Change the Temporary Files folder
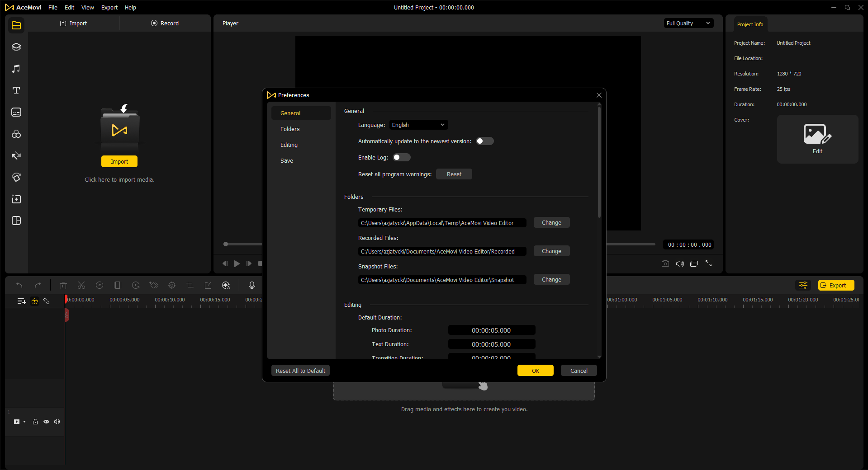 tap(552, 222)
